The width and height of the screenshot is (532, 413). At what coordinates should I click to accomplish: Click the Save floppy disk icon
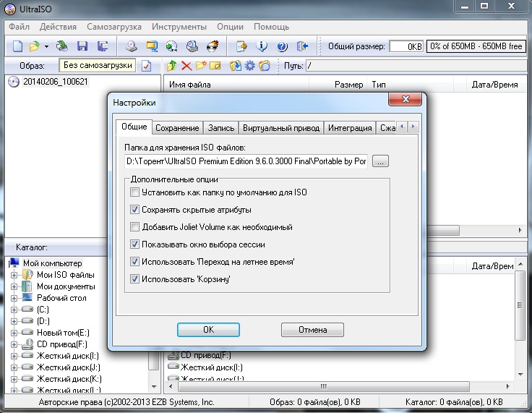(x=82, y=46)
